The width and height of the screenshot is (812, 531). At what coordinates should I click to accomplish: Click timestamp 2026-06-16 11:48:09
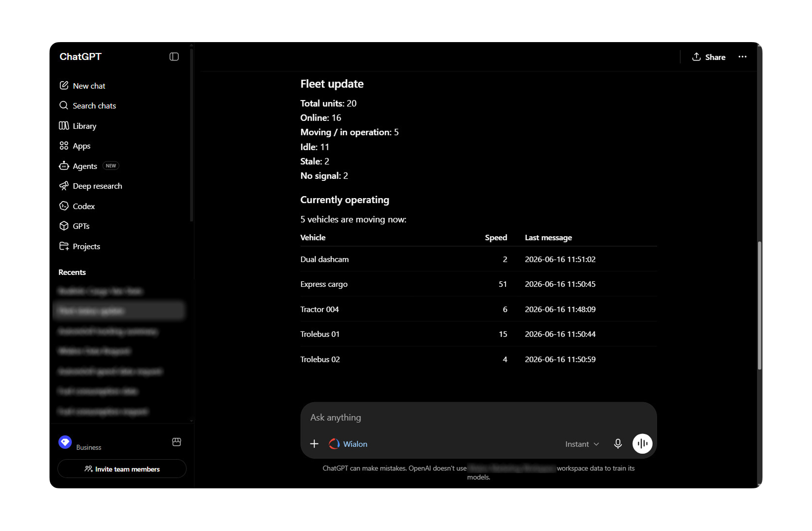pyautogui.click(x=560, y=309)
